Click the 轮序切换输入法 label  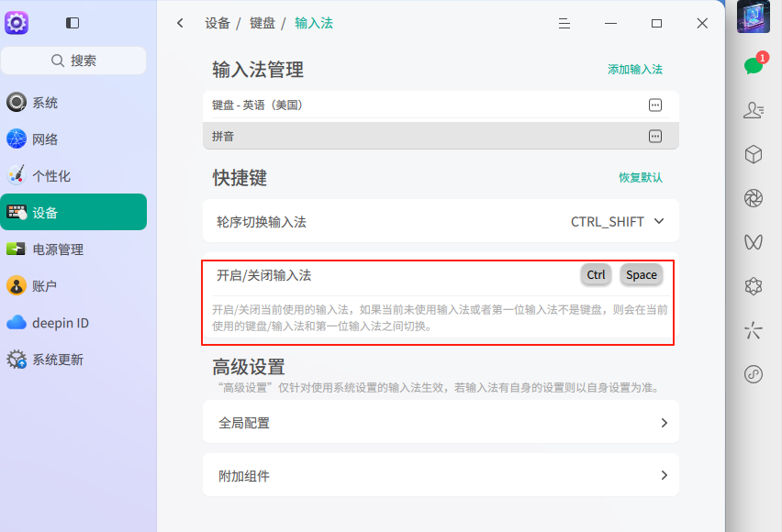tap(262, 222)
